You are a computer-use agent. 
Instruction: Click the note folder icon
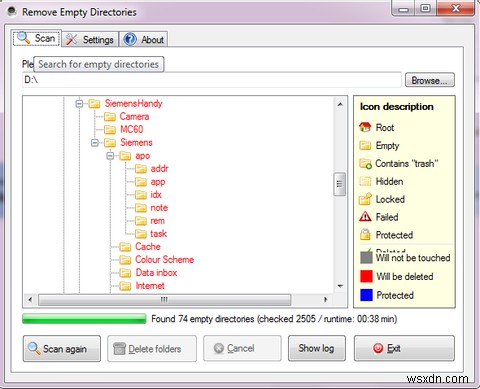tap(141, 208)
